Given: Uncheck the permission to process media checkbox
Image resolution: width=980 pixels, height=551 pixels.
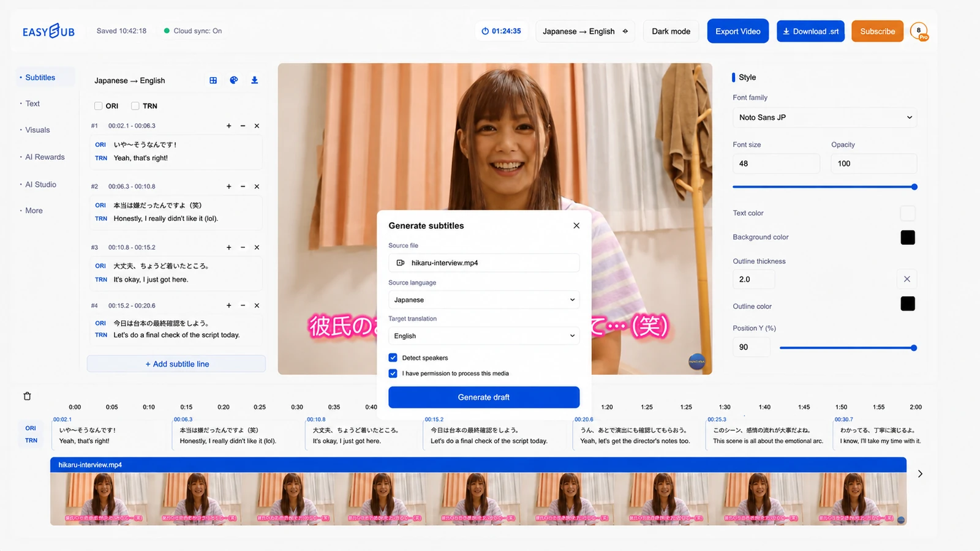Looking at the screenshot, I should [393, 373].
